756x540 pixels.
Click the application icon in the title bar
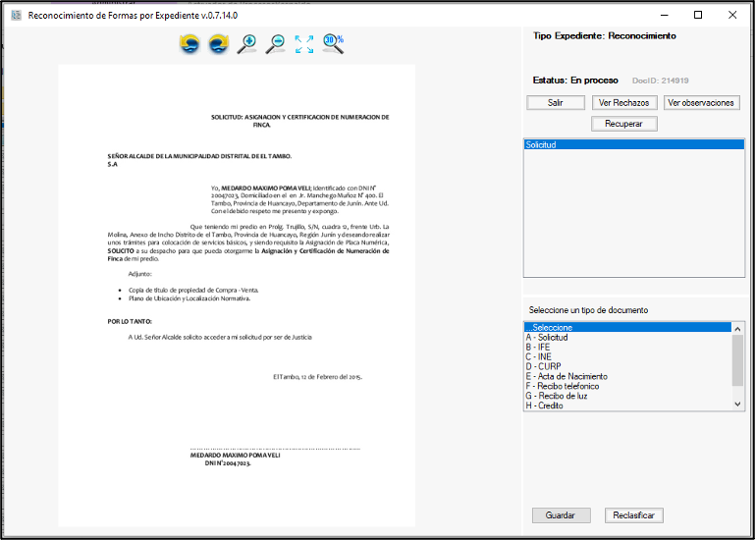[15, 16]
